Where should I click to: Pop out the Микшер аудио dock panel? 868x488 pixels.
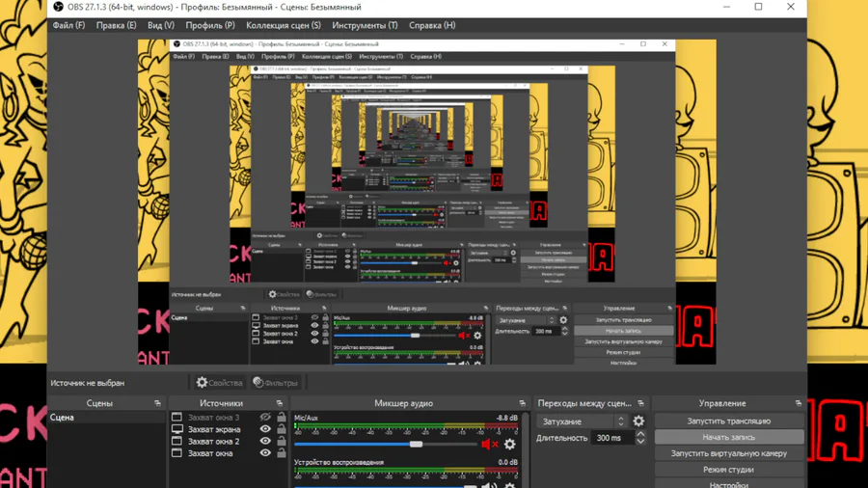pos(522,403)
